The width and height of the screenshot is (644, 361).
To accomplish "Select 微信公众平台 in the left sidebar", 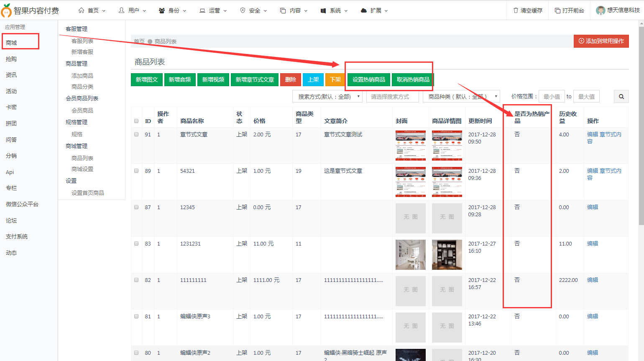I will 22,204.
